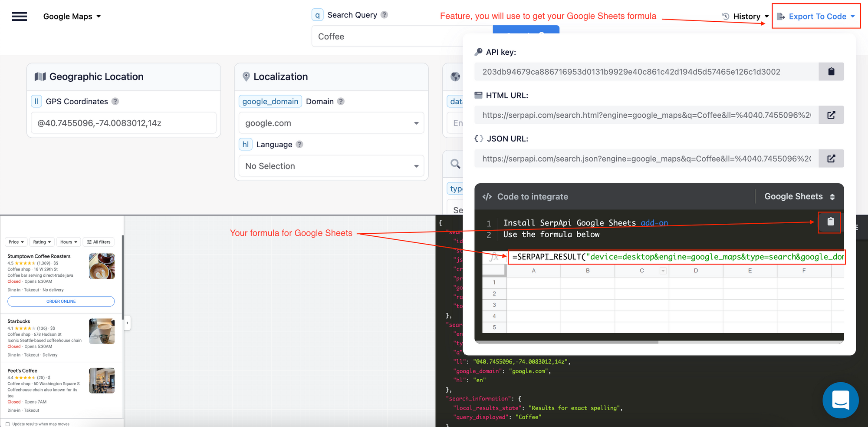Image resolution: width=868 pixels, height=427 pixels.
Task: Toggle 'Update results when map moves'
Action: (x=8, y=424)
